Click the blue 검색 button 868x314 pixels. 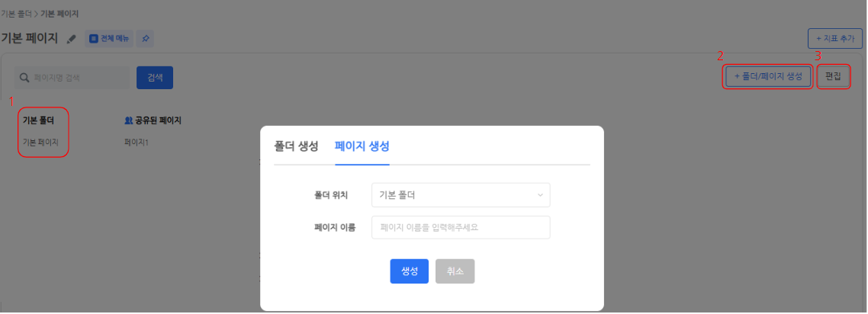[x=155, y=78]
